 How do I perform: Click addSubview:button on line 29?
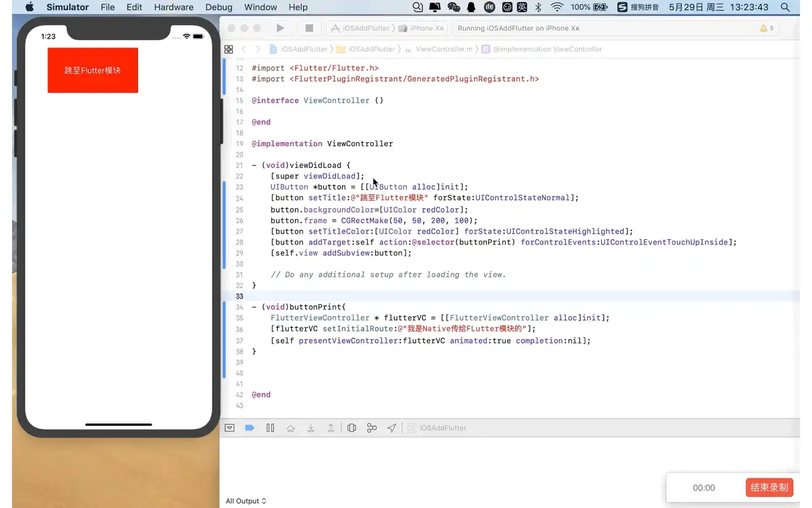(364, 253)
